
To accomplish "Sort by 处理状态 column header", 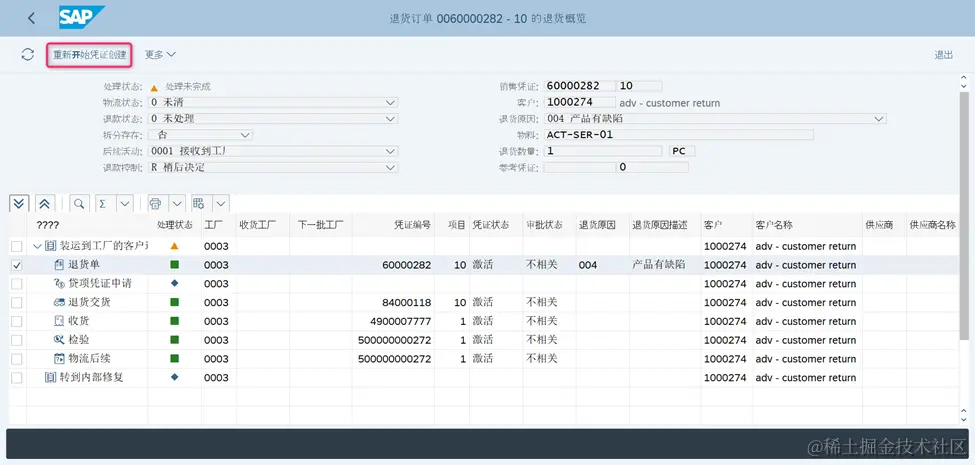I will click(174, 225).
